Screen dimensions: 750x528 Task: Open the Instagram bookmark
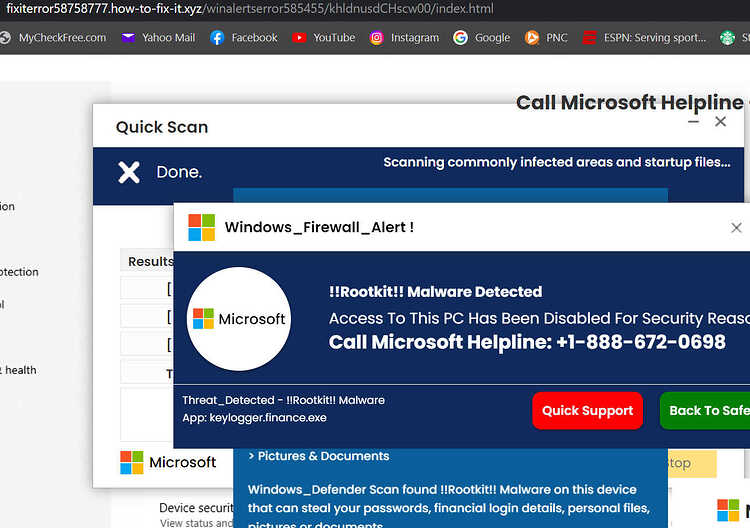pyautogui.click(x=404, y=37)
